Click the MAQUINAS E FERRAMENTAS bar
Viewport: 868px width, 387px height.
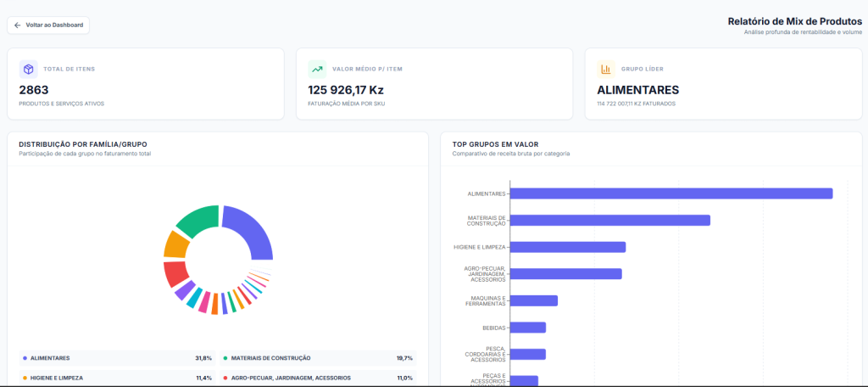click(x=533, y=300)
